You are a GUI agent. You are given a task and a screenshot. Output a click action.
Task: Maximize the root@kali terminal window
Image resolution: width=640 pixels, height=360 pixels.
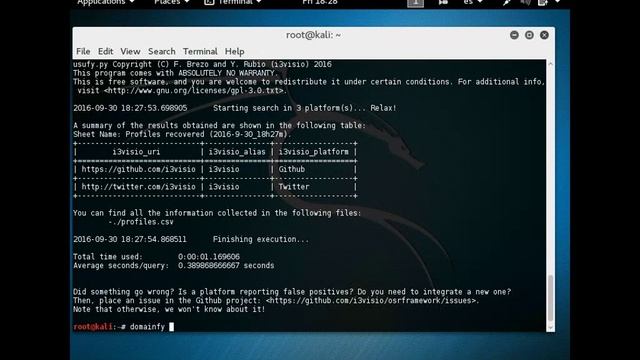coord(529,35)
